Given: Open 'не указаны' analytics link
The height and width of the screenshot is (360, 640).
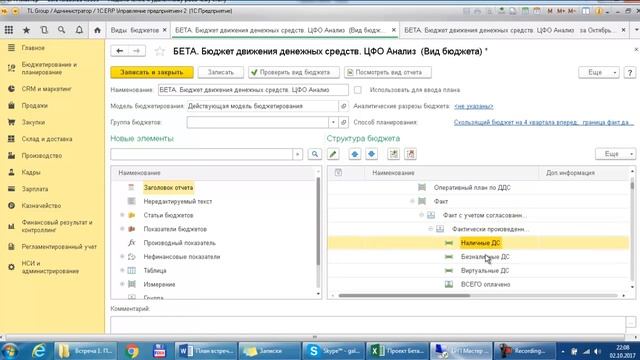Looking at the screenshot, I should [473, 106].
